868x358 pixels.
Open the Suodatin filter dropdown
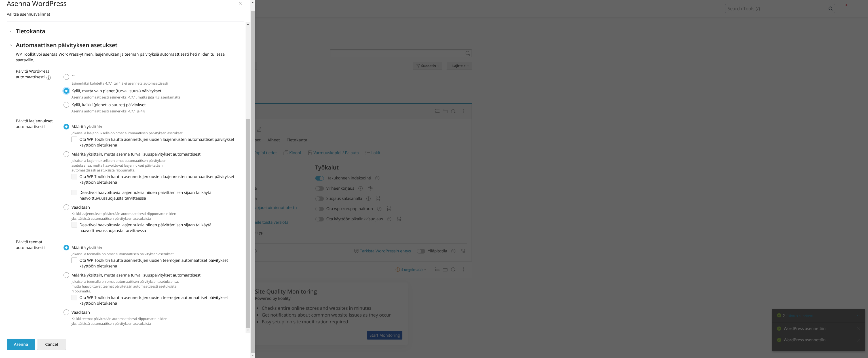point(428,66)
